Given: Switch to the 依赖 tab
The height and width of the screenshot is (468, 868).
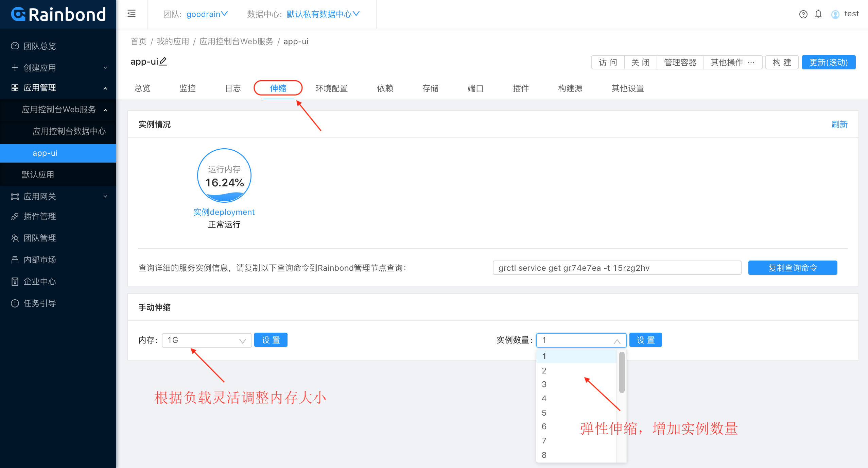Looking at the screenshot, I should [x=385, y=88].
